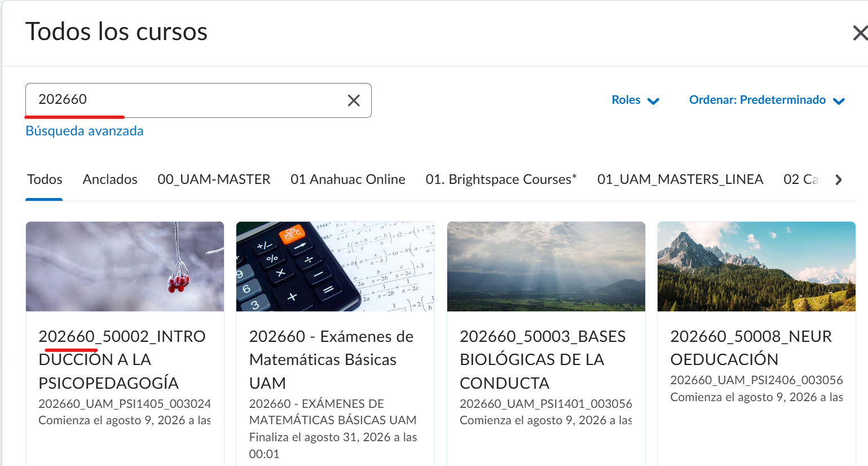Viewport: 868px width, 466px height.
Task: Open the mountain forest course thumbnail
Action: (756, 266)
